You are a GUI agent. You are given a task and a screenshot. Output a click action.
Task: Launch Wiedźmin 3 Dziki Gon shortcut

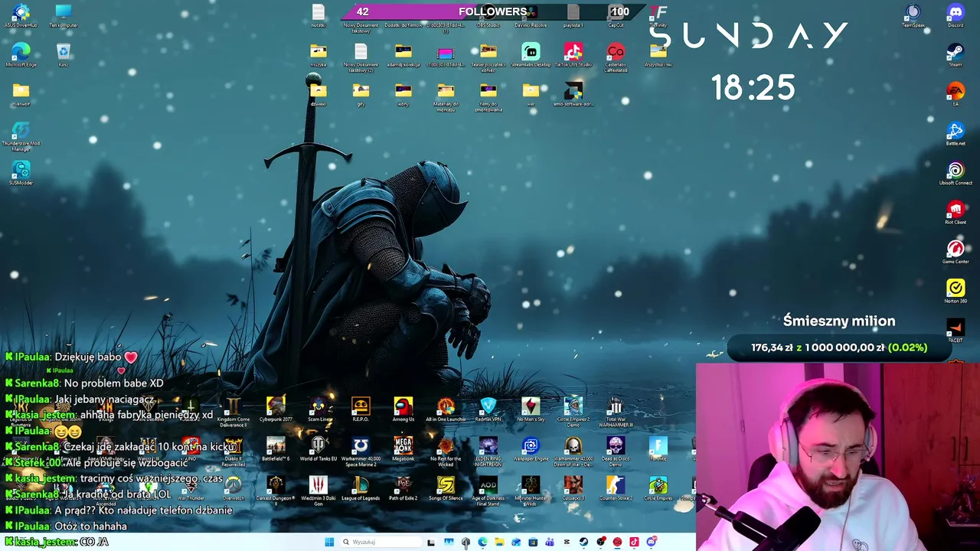tap(318, 491)
